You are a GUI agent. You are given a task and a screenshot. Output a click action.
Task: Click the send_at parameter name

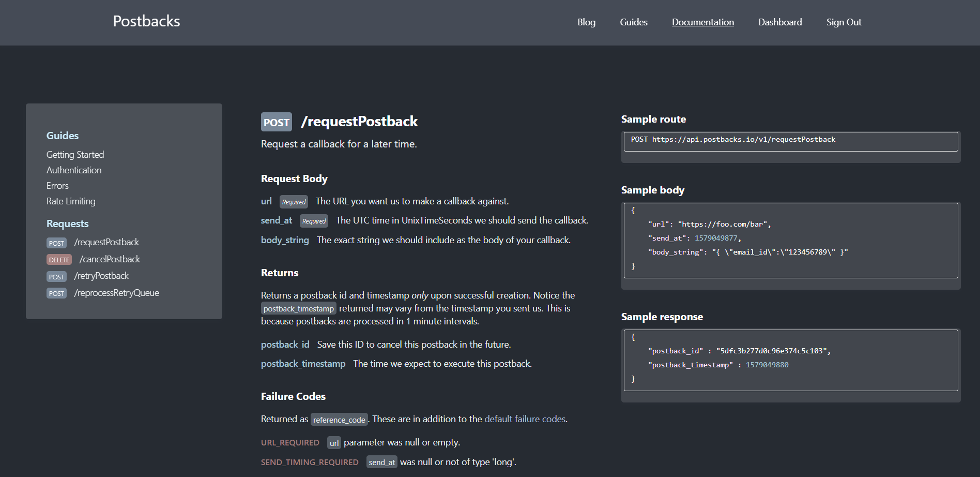click(277, 220)
